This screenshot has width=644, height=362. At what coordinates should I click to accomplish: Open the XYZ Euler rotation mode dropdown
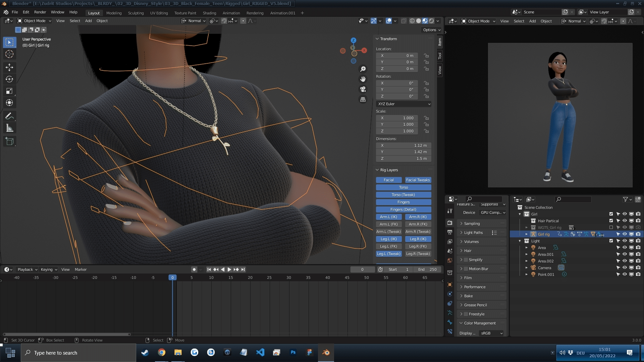click(x=404, y=104)
